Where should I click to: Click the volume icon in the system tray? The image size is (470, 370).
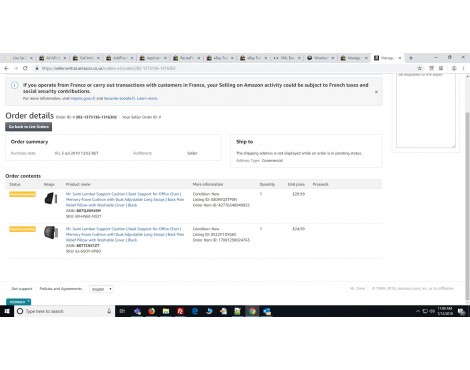click(x=432, y=311)
